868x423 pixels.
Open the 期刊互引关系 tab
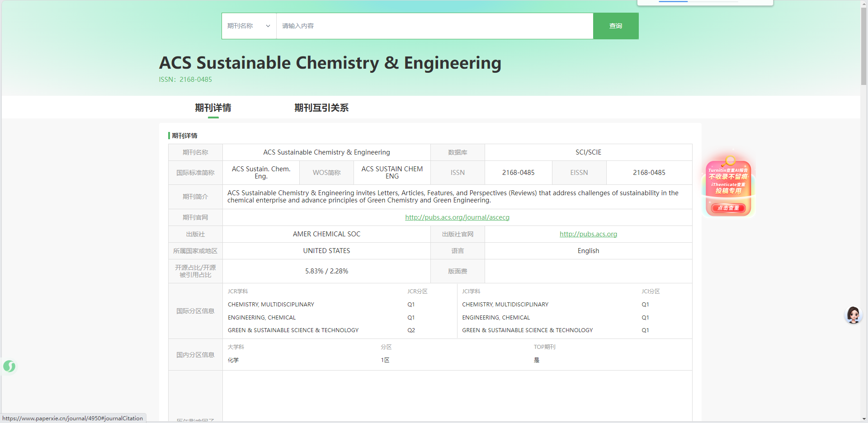pos(321,108)
